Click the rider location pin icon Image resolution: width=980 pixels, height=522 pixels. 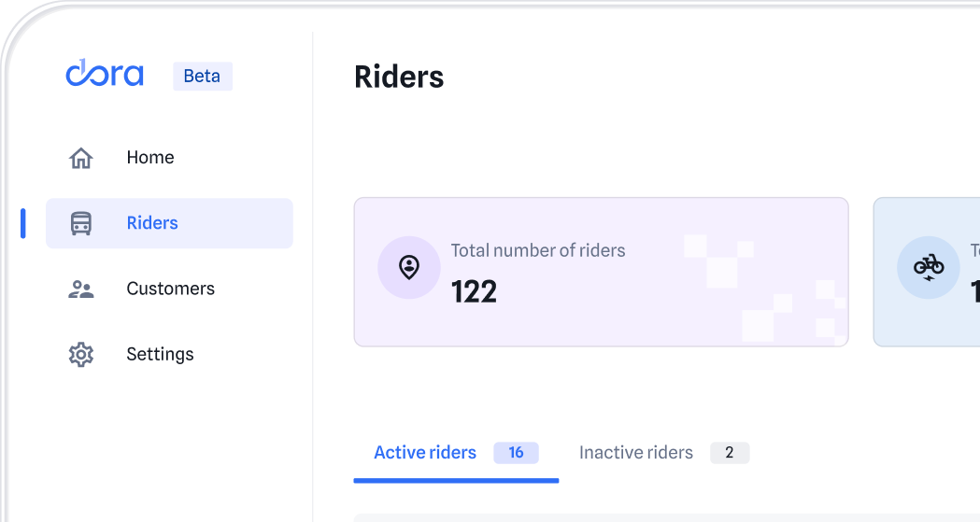408,268
